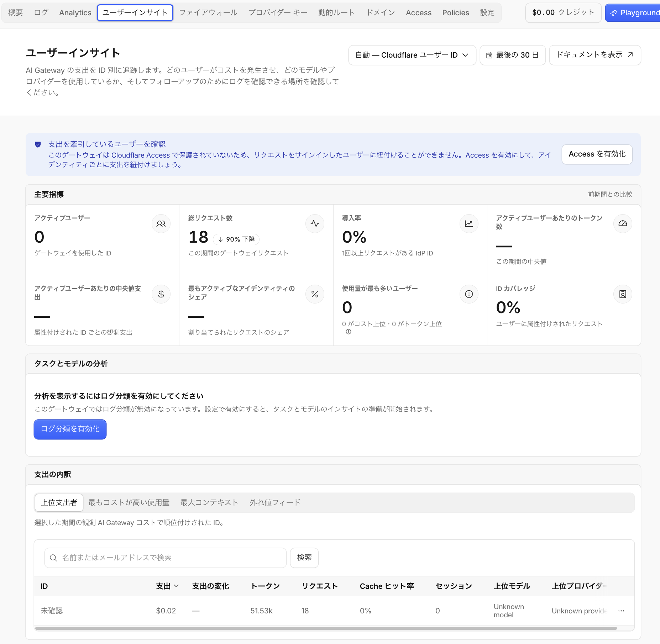Click the ログ分類を有効化 button

pos(70,429)
